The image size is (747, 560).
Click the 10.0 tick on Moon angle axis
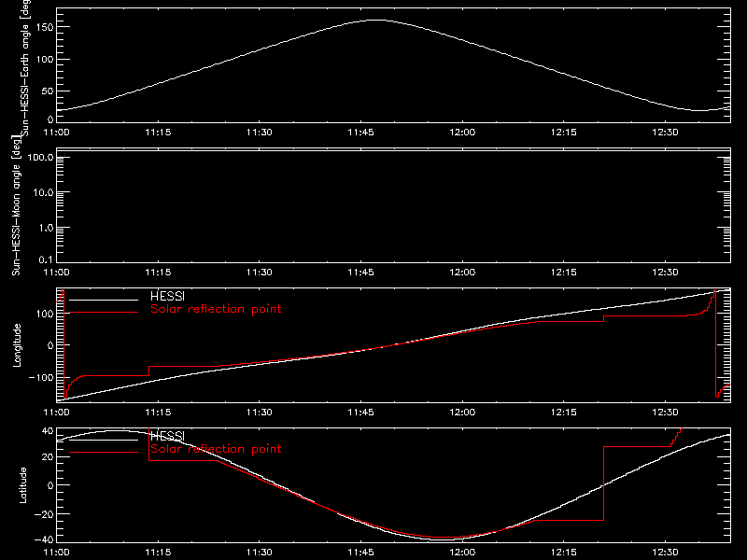click(43, 193)
